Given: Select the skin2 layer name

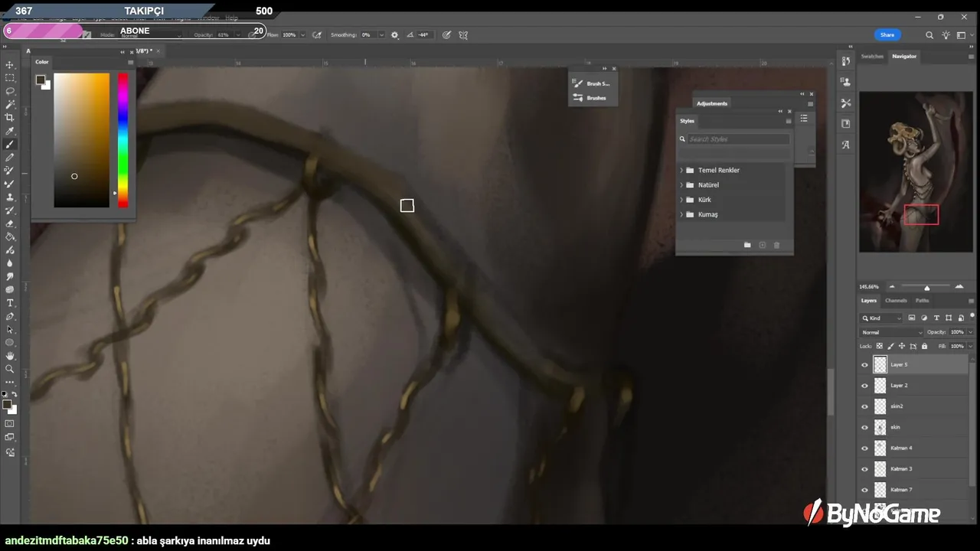Looking at the screenshot, I should tap(897, 406).
